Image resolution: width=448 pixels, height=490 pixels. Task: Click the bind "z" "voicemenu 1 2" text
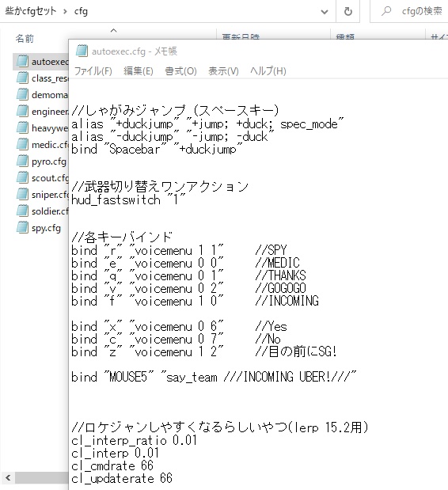(147, 352)
